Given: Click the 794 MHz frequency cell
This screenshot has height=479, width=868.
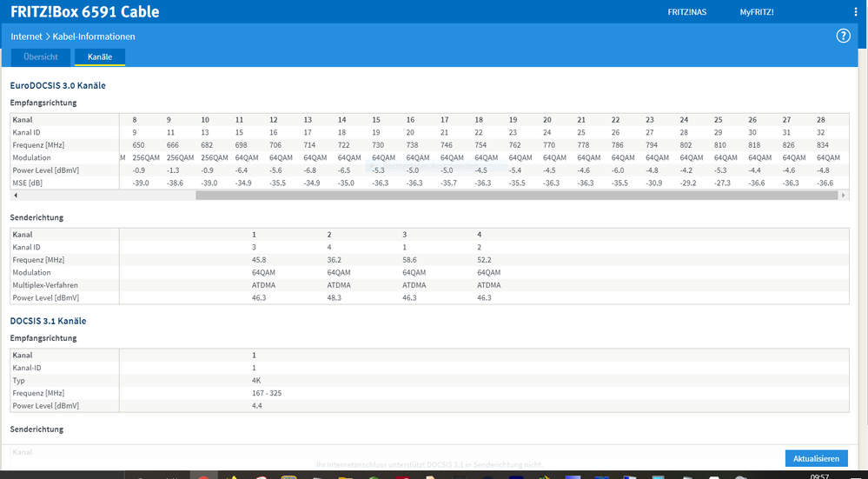Looking at the screenshot, I should click(652, 145).
